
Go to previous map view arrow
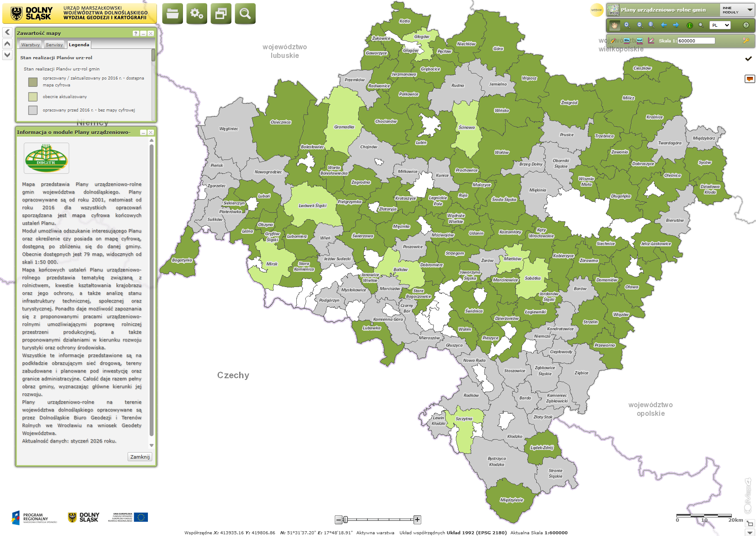coord(664,26)
